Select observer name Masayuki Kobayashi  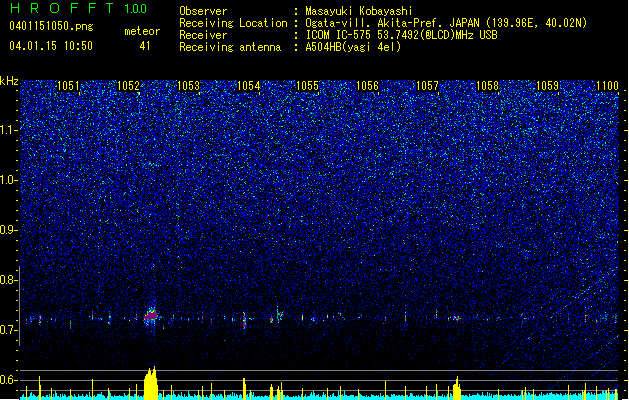pyautogui.click(x=359, y=11)
